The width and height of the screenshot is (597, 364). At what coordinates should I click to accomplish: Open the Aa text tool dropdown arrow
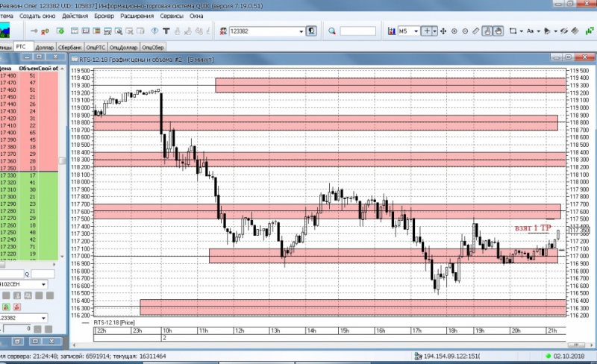(538, 31)
